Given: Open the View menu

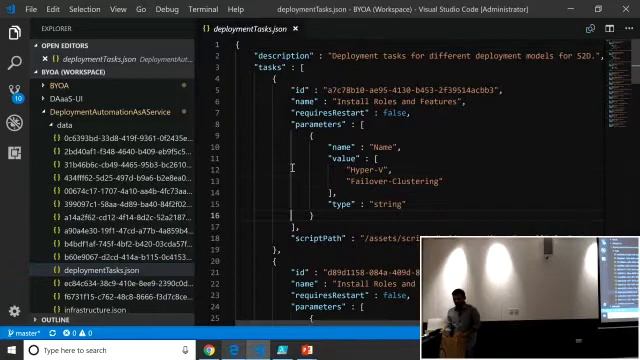Looking at the screenshot, I should point(118,9).
